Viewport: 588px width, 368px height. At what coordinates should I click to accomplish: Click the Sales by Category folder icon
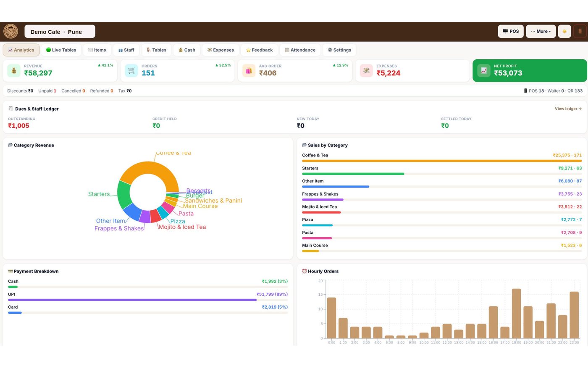point(304,145)
